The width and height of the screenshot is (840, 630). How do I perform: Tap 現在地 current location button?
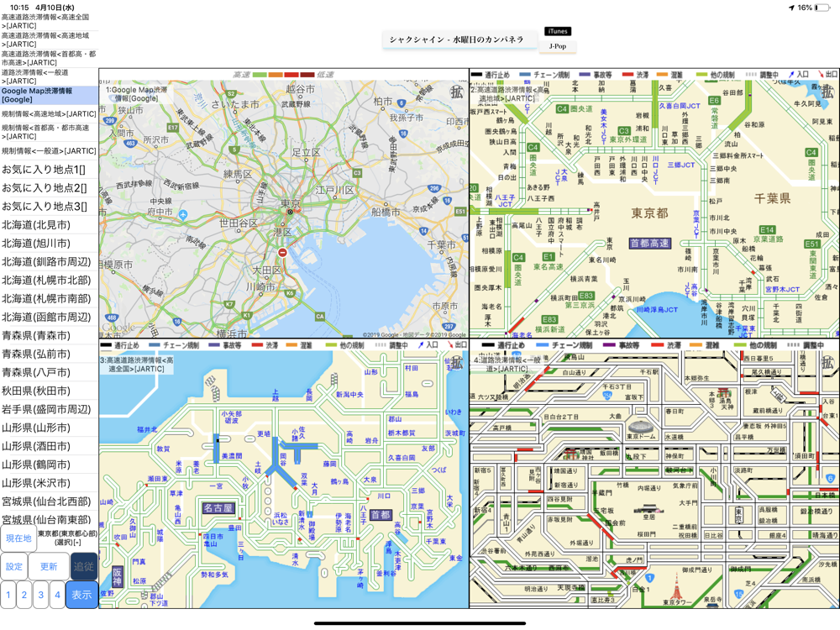click(x=18, y=538)
